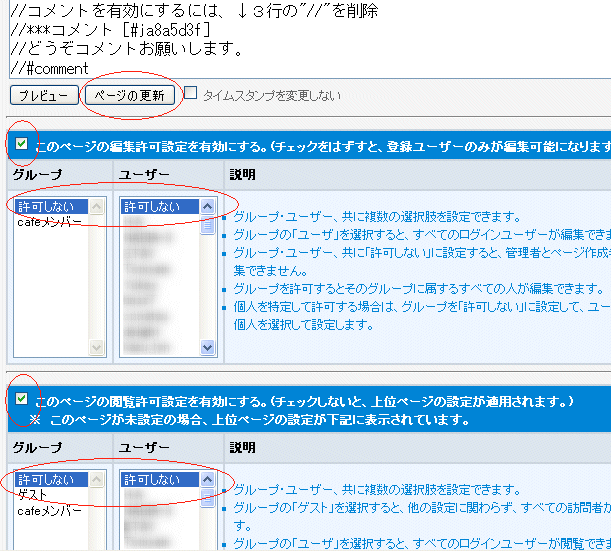Uncheck the edit permission (編集許可設定) checkbox
Viewport: 611px width, 551px height.
click(21, 145)
